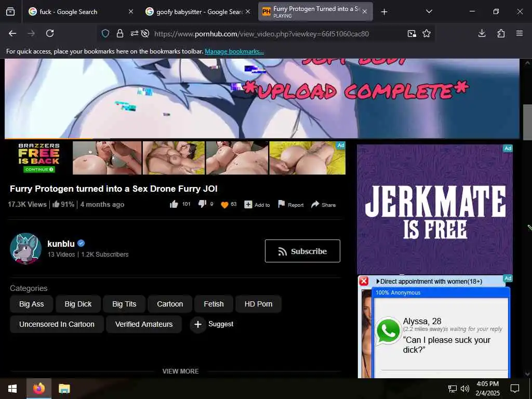Report the video using the flag
This screenshot has width=532, height=399.
291,205
